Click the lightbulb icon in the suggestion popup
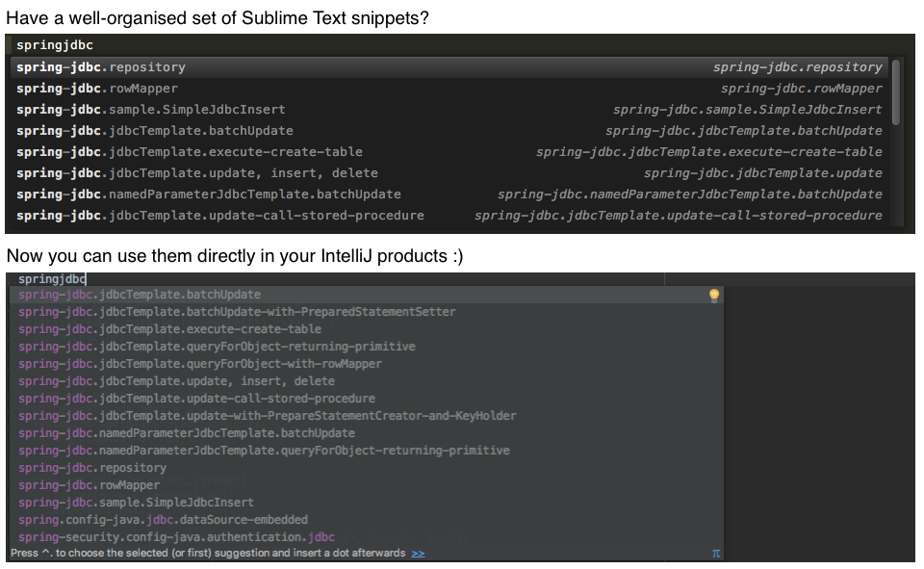Image resolution: width=924 pixels, height=569 pixels. (714, 296)
